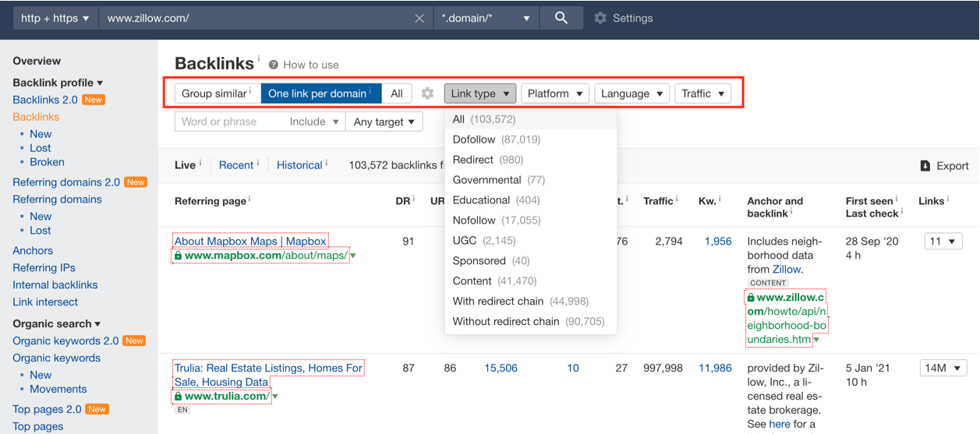Select the All links mode

(397, 94)
